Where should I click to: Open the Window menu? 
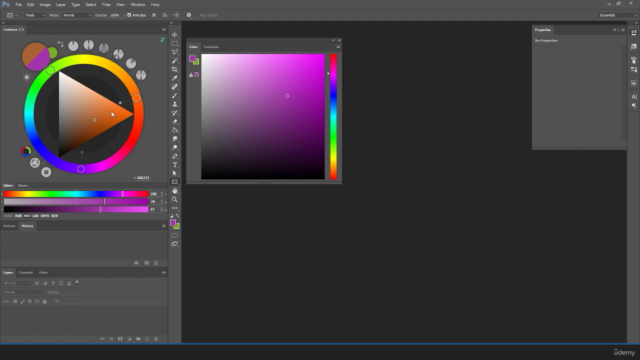[x=138, y=4]
